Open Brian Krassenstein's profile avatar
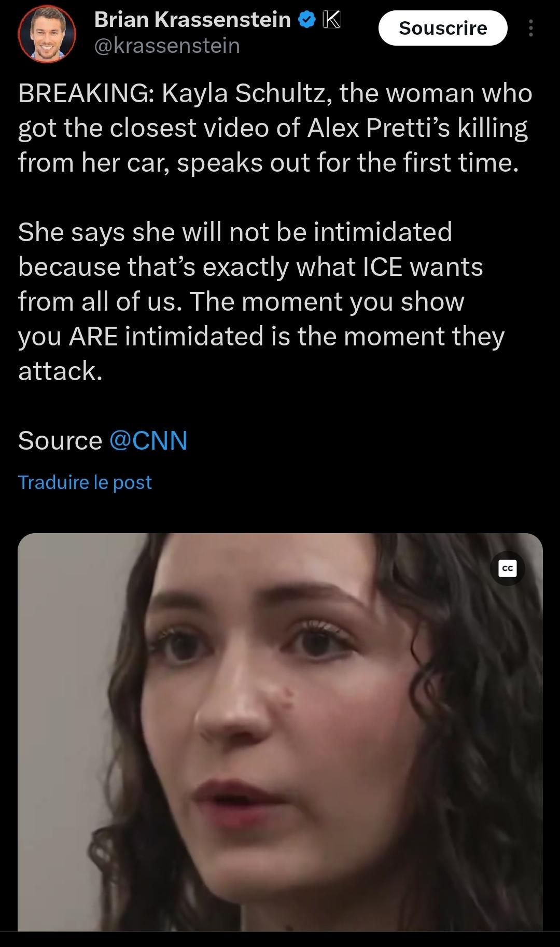560x947 pixels. pos(47,34)
